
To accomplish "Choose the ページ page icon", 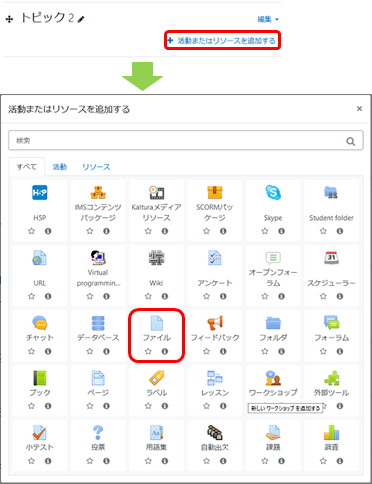I will pyautogui.click(x=98, y=378).
